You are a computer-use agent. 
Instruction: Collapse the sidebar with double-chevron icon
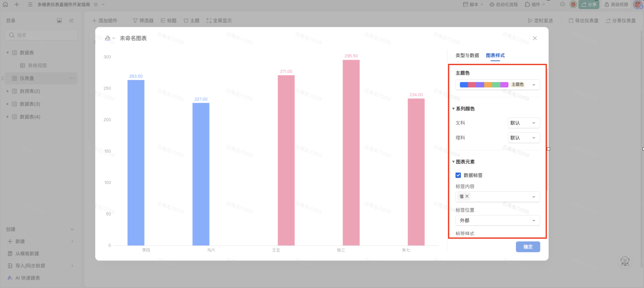pyautogui.click(x=71, y=21)
